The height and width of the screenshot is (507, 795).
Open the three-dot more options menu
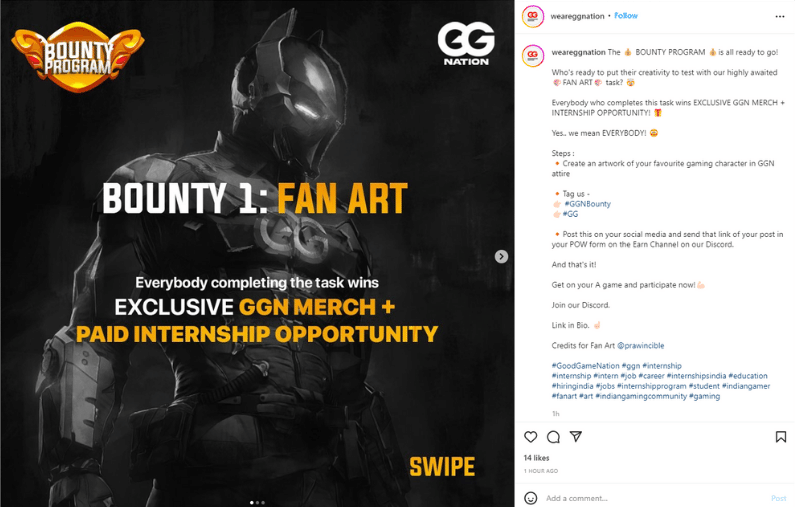[x=780, y=17]
